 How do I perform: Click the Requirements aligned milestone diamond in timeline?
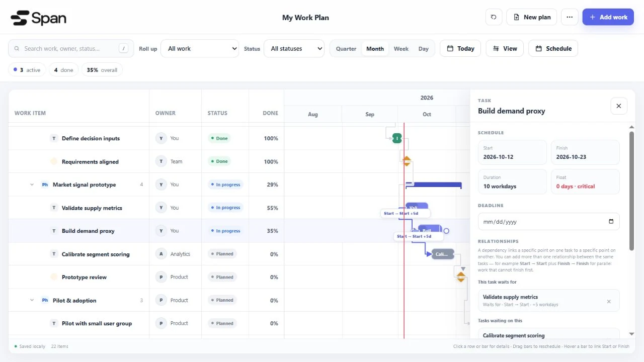[x=407, y=161]
